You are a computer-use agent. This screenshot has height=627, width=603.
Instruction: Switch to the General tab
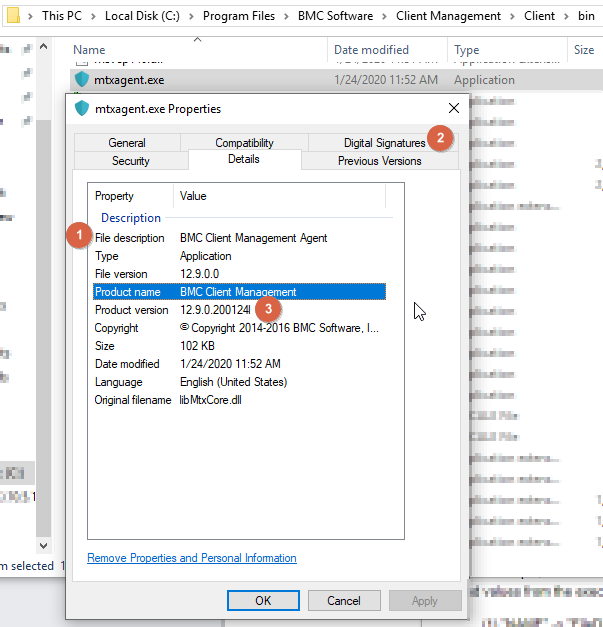[x=127, y=143]
